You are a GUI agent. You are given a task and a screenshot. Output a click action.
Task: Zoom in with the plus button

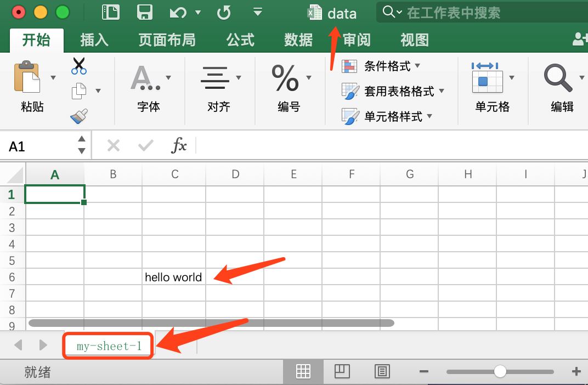(x=576, y=371)
